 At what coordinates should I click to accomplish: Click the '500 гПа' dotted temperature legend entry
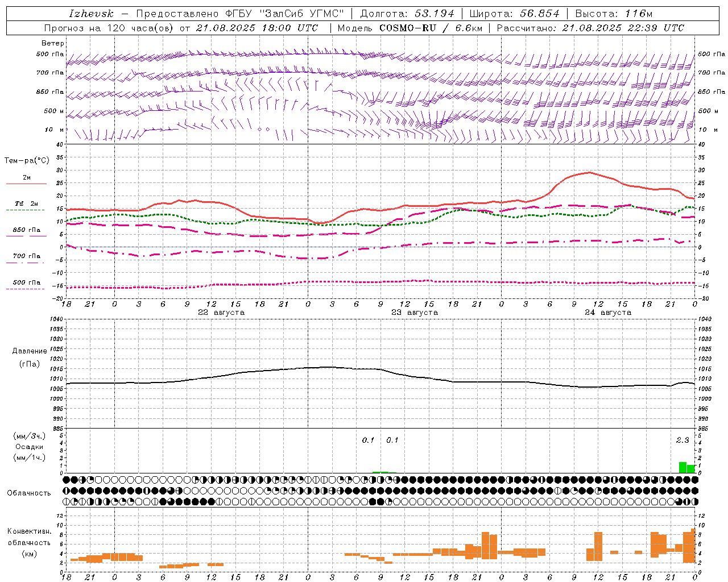point(26,282)
